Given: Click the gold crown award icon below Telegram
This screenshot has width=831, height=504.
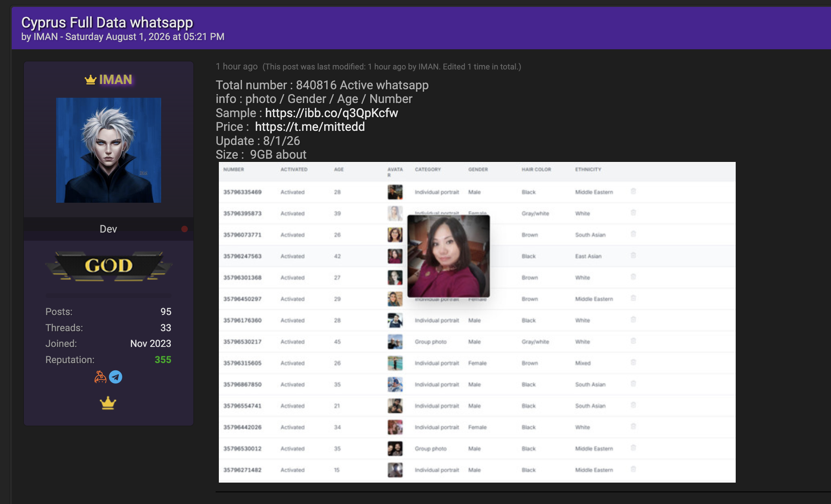Looking at the screenshot, I should pos(108,403).
